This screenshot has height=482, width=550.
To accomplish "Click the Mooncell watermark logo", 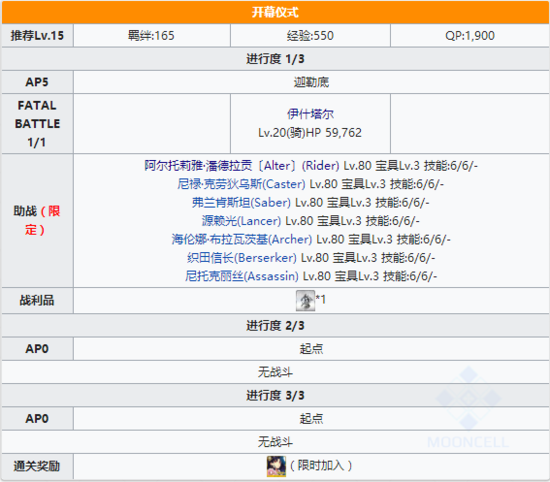I will pos(468,408).
